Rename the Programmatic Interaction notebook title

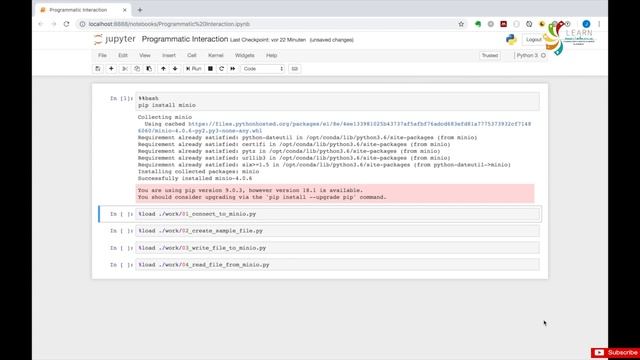point(185,39)
